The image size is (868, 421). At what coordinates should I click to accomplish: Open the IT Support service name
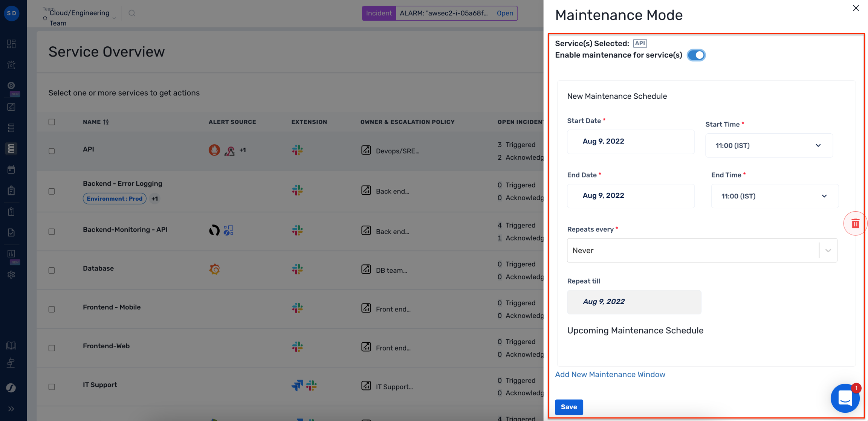coord(100,384)
